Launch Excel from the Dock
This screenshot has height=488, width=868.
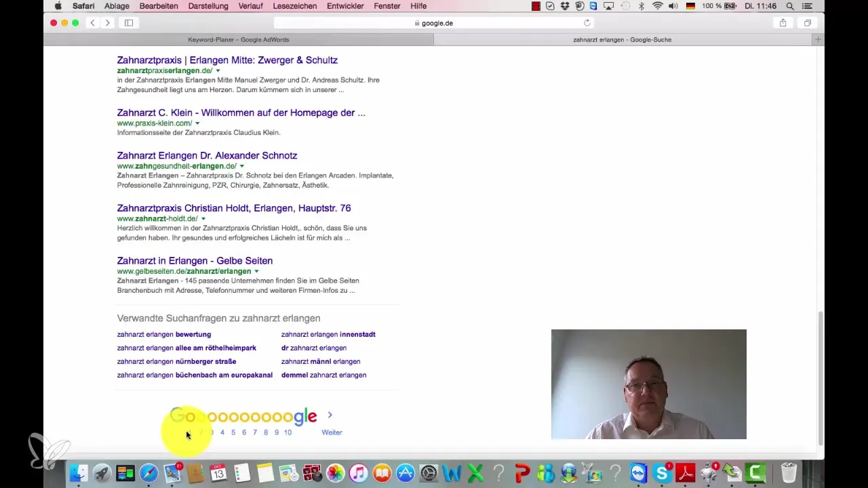[x=475, y=473]
